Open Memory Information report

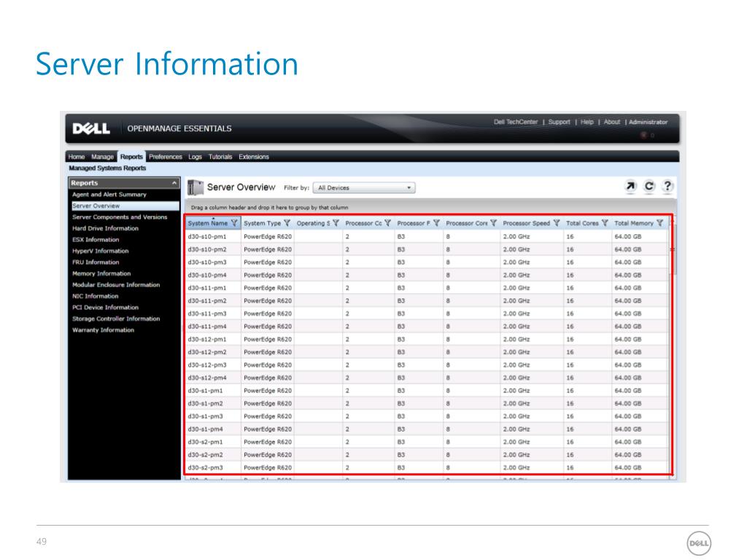[x=101, y=273]
